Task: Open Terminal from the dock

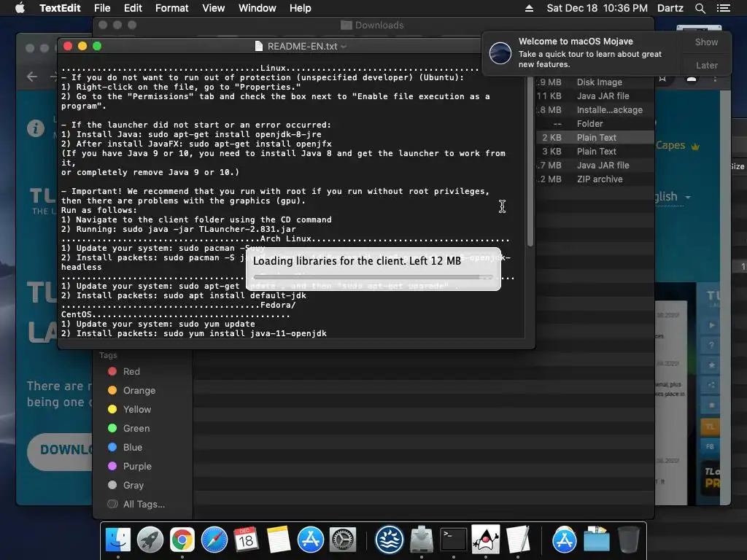Action: (453, 540)
